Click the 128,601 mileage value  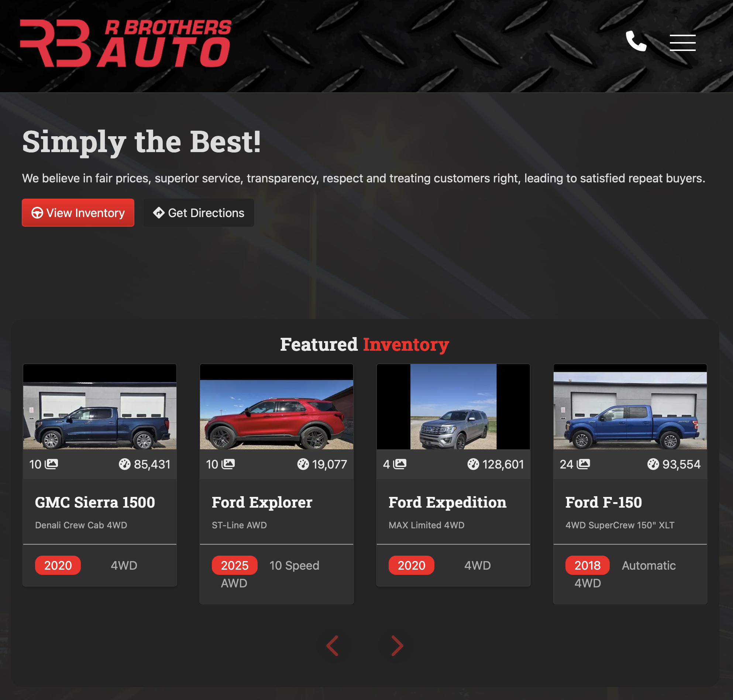(503, 464)
